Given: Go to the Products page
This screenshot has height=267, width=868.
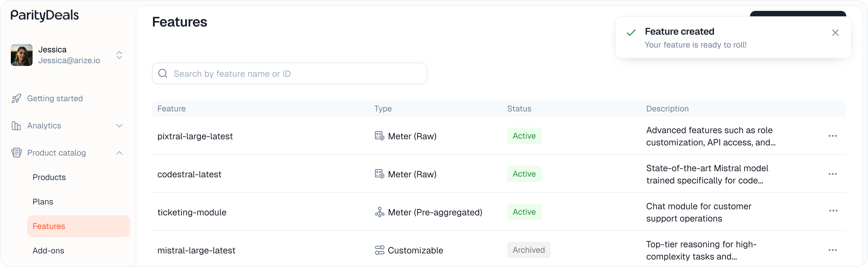Looking at the screenshot, I should 49,178.
